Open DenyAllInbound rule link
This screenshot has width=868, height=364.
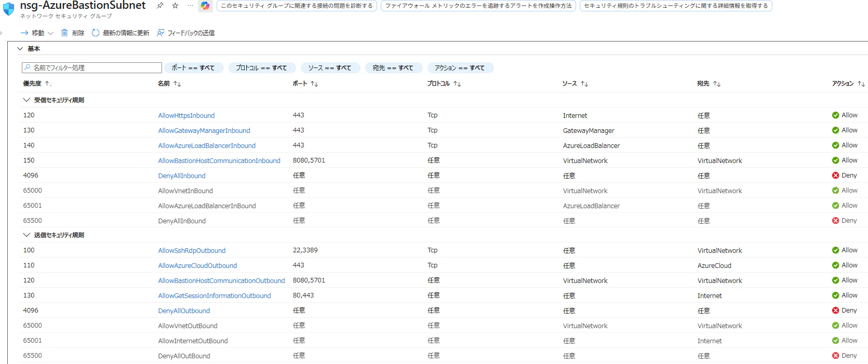click(x=182, y=176)
